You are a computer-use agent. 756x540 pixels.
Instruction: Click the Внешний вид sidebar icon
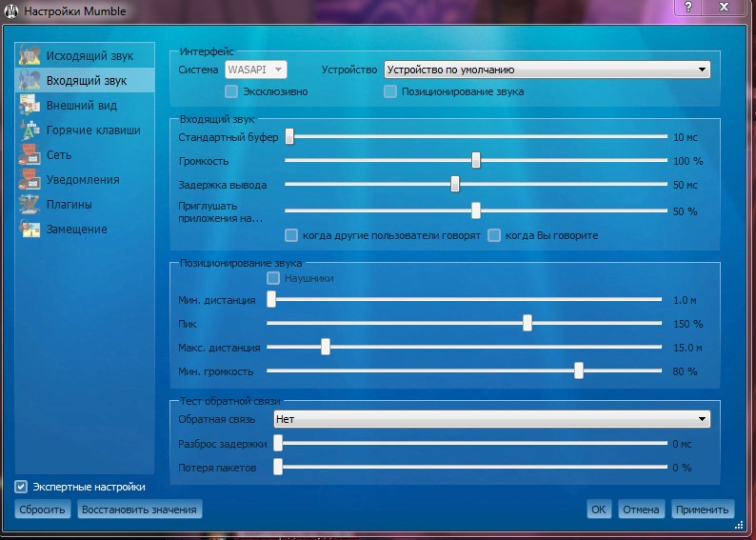pos(30,105)
